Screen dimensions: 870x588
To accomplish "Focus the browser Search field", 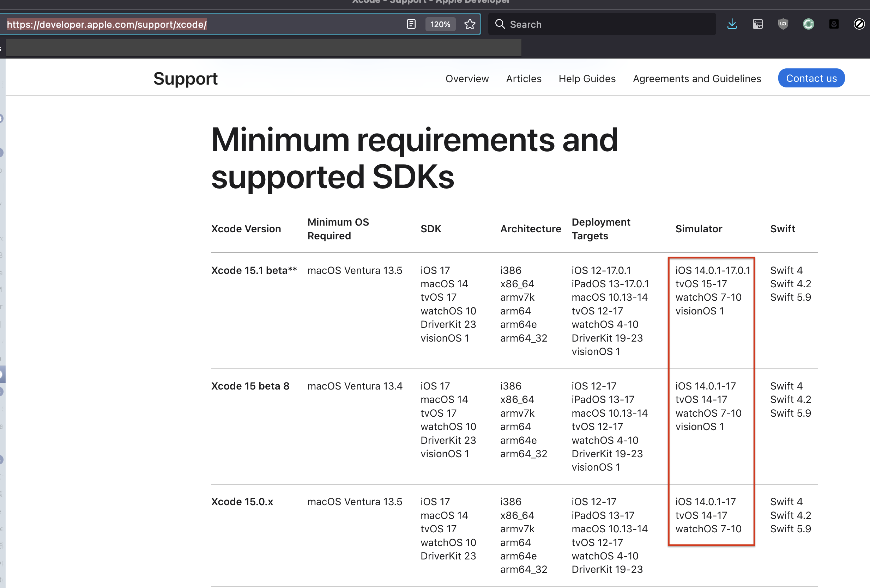I will point(606,24).
